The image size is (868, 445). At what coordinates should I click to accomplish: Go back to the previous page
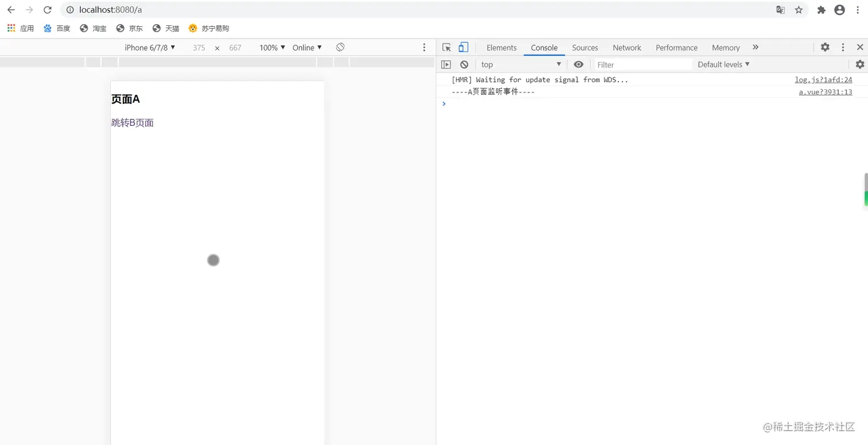coord(11,10)
